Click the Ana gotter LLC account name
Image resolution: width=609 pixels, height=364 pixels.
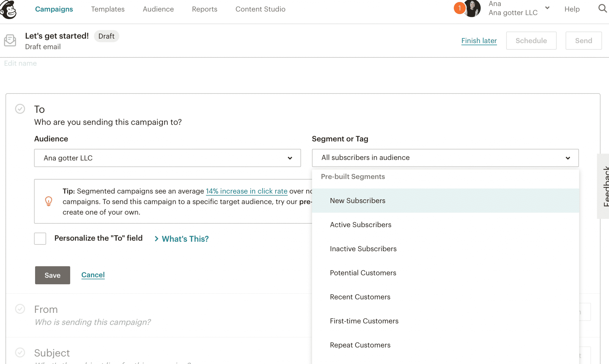coord(513,12)
